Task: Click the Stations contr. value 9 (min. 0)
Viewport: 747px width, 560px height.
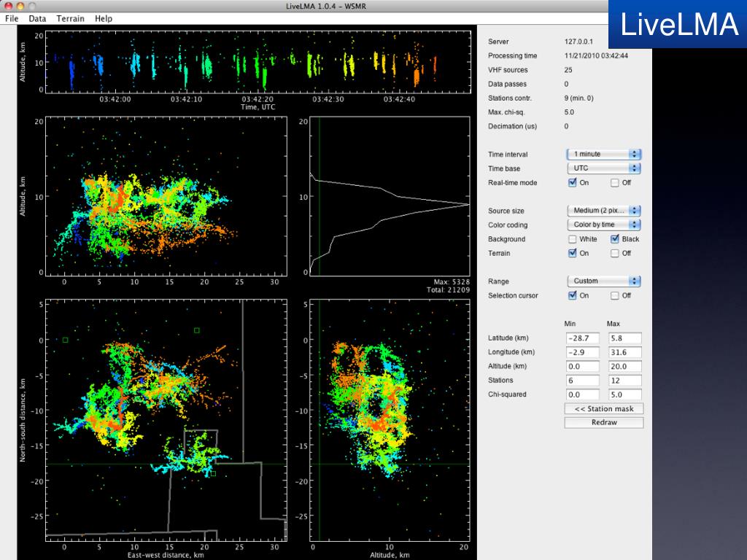Action: [578, 98]
